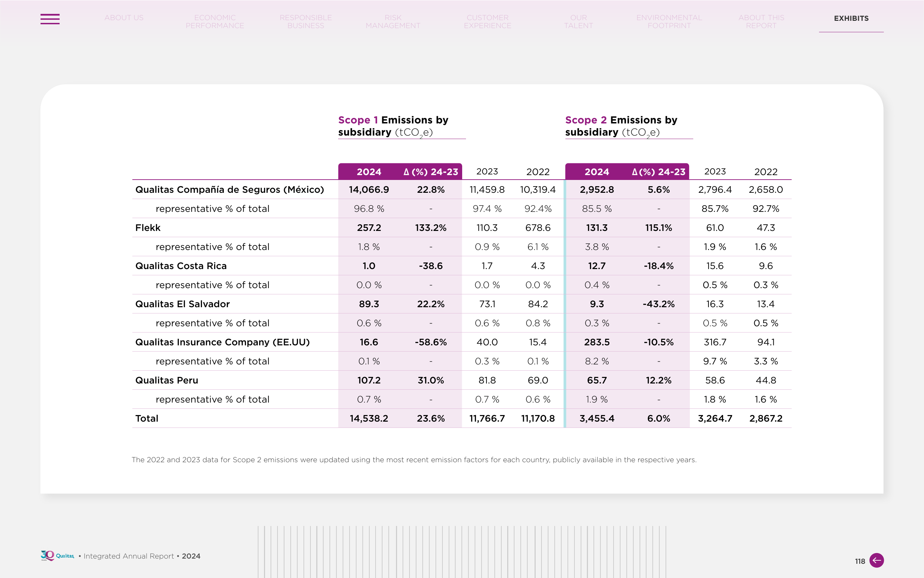Click the footnote about Scope 2 data
924x578 pixels.
[414, 460]
